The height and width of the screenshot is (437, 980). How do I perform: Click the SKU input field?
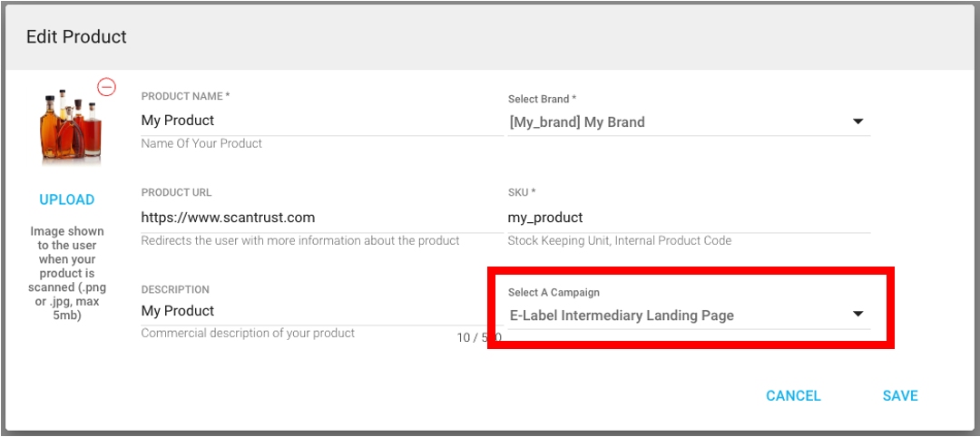[x=688, y=218]
